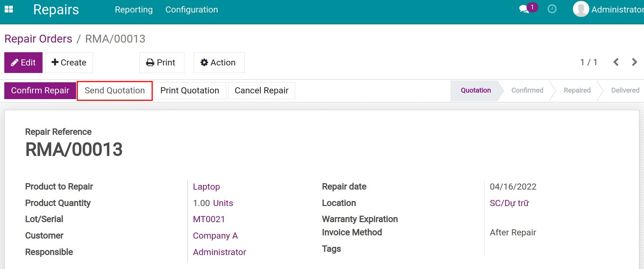
Task: Open the Units unit-of-measure link
Action: [223, 203]
